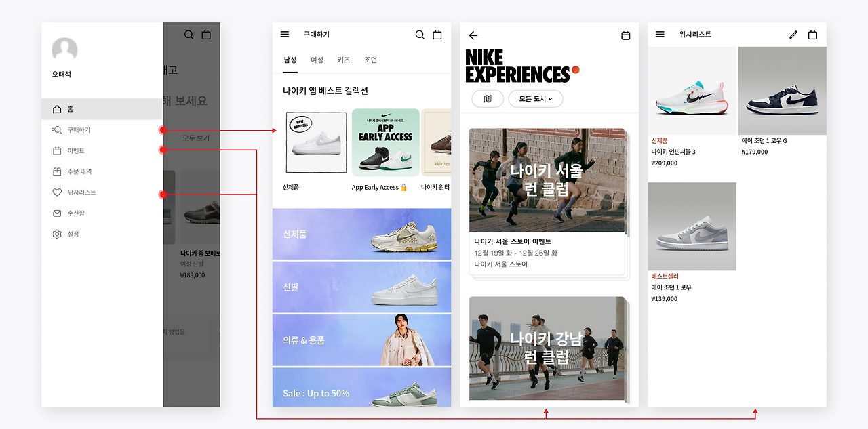Image resolution: width=868 pixels, height=429 pixels.
Task: Click the 수신함 envelope icon
Action: 57,213
